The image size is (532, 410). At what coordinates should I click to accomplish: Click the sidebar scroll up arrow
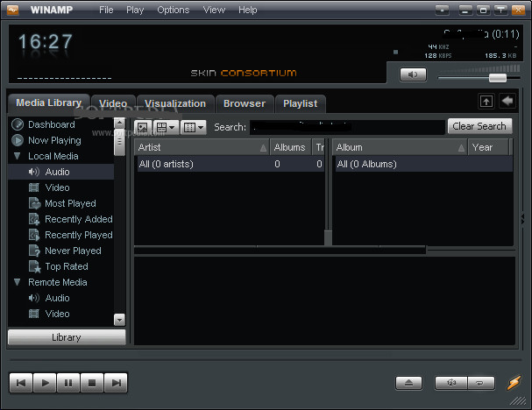coord(119,123)
